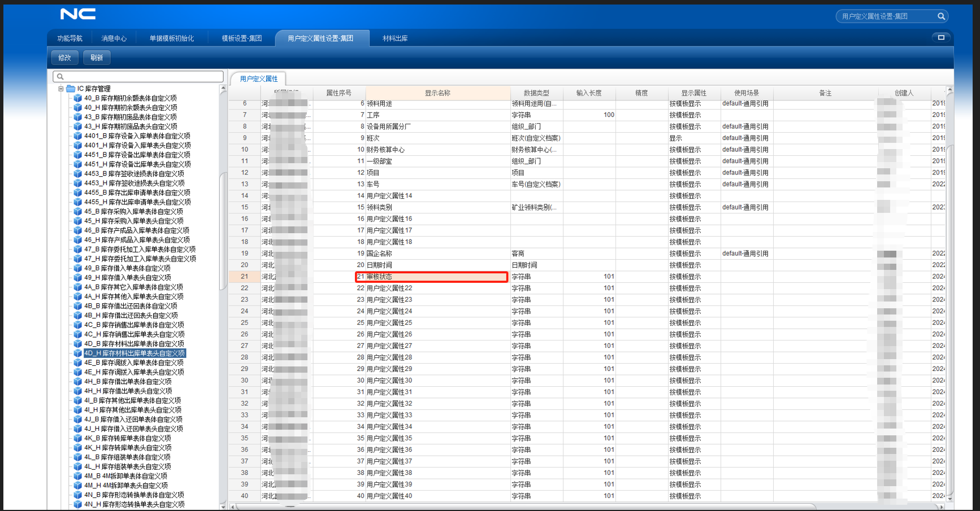
Task: Click cube icon of 4M_B 4M拆卸单表体自定义项
Action: 78,476
